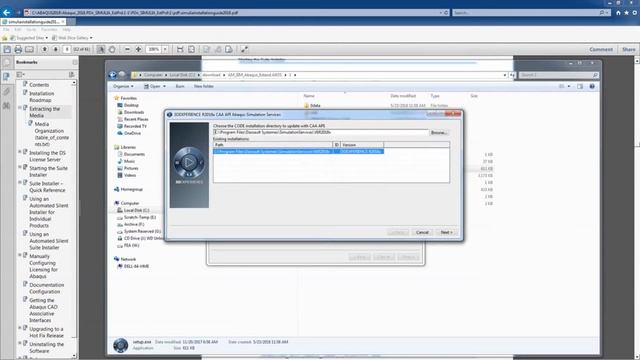Expand Uninstalling the Software node
640x360 pixels.
[x=20, y=343]
